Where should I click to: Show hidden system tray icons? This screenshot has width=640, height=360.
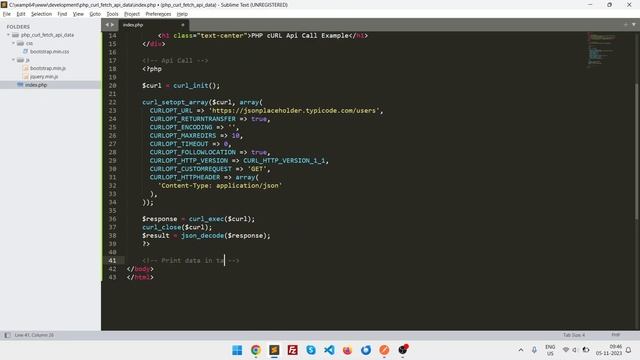click(521, 350)
